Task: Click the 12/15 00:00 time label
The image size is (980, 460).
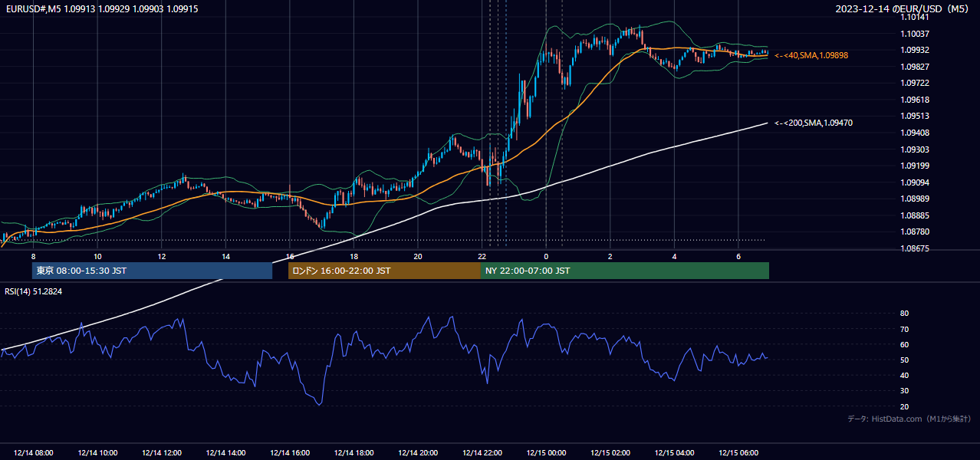Action: 546,453
